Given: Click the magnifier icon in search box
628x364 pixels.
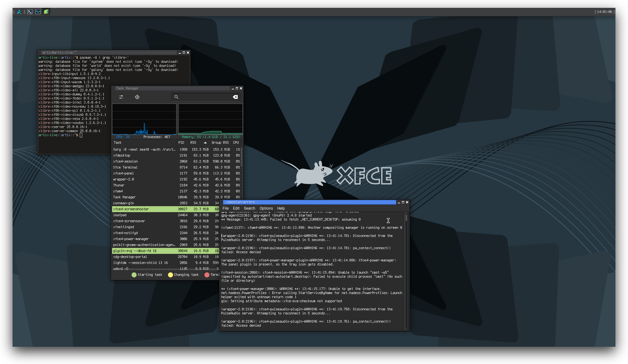Looking at the screenshot, I should [x=176, y=97].
